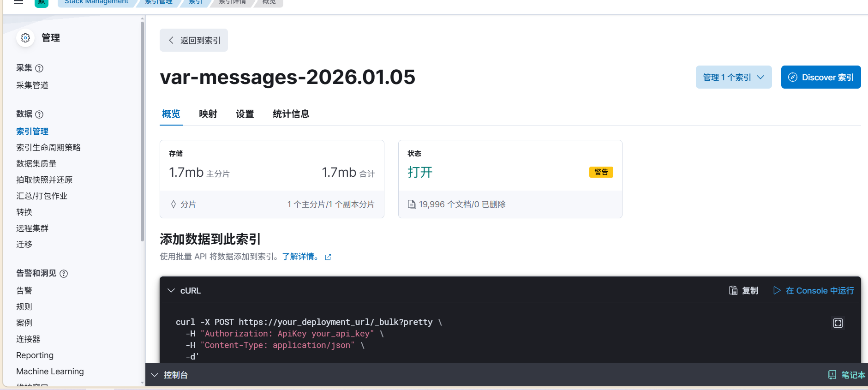Open 采集管道 in sidebar
Screen dimensions: 868x390
32,85
